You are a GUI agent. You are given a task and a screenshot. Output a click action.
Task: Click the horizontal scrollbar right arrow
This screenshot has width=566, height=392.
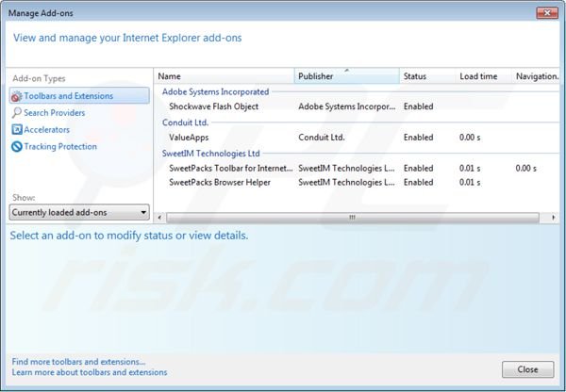point(553,218)
